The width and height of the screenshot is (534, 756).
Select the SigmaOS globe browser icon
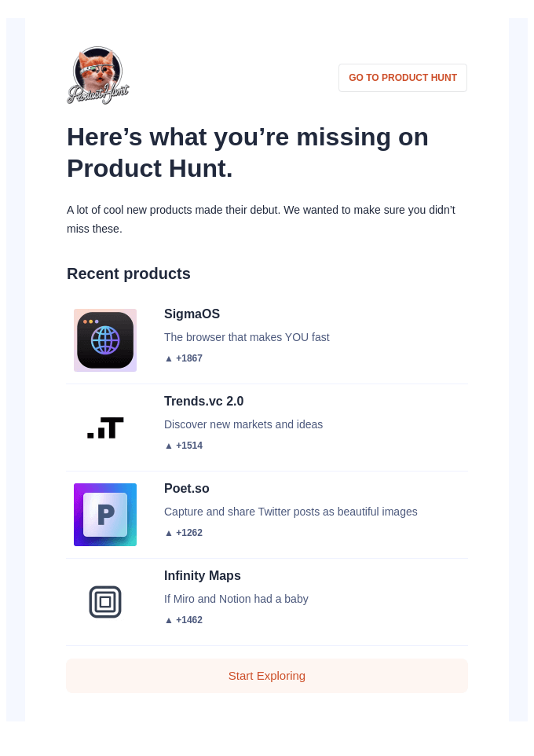coord(105,339)
